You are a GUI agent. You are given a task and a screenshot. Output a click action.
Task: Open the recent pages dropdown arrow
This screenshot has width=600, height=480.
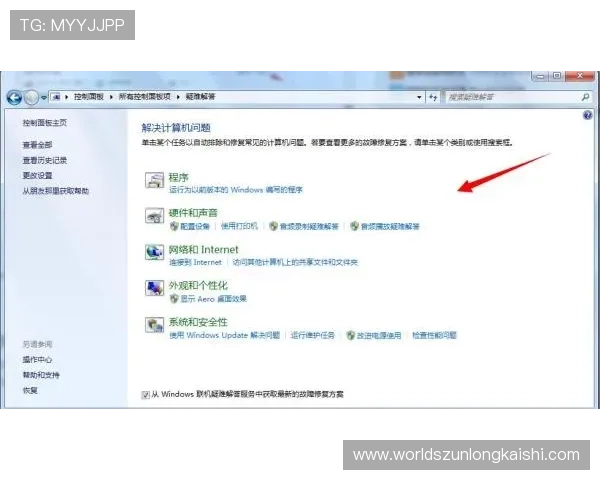pos(44,98)
